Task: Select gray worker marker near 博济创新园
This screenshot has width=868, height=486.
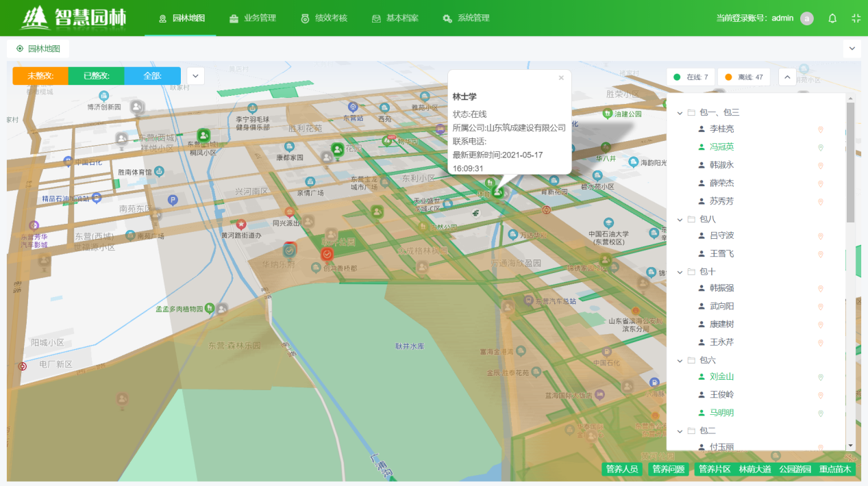Action: pos(137,107)
